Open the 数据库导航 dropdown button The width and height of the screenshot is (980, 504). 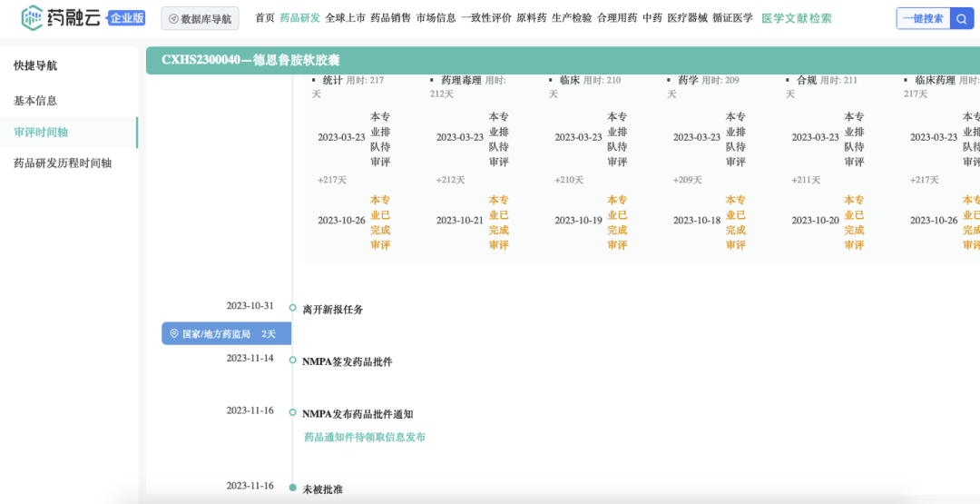(x=200, y=19)
